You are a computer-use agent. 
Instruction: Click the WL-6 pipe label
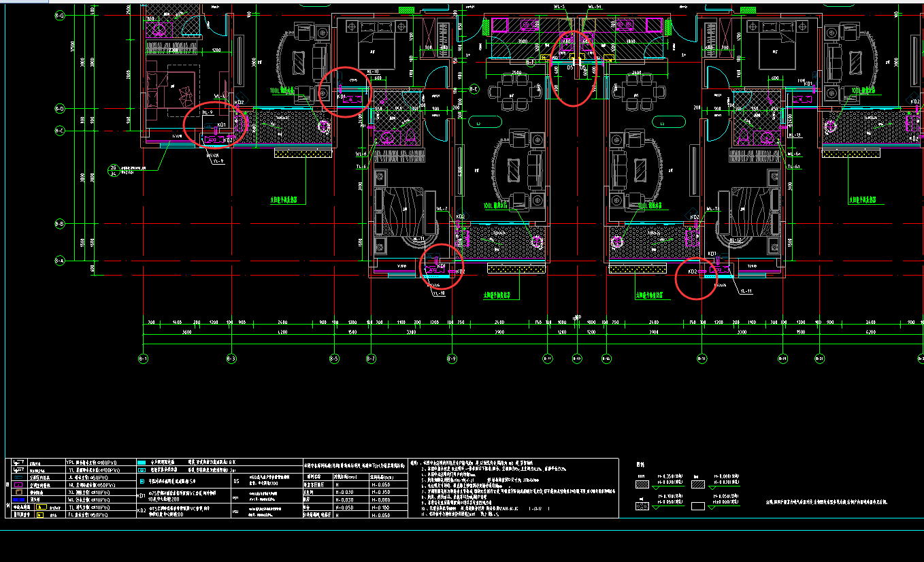[x=361, y=154]
